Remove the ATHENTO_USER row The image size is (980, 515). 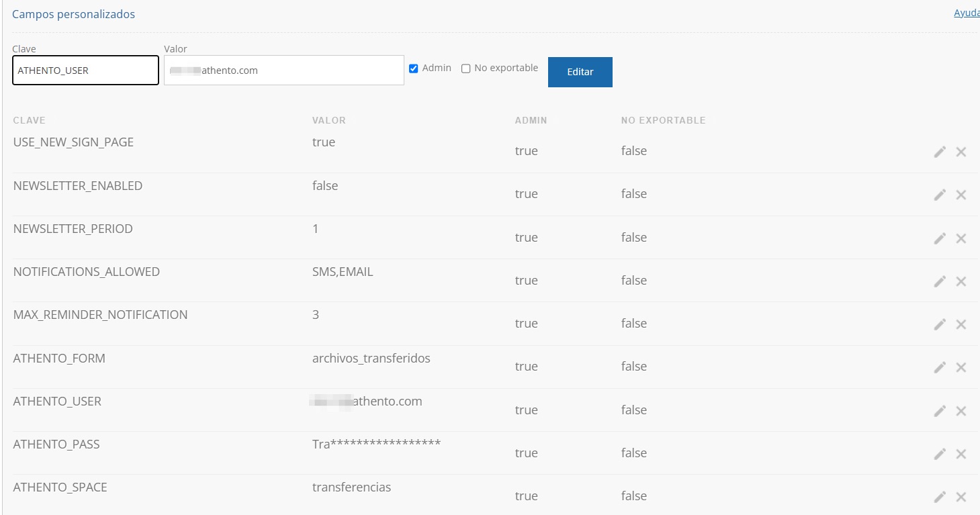point(961,411)
